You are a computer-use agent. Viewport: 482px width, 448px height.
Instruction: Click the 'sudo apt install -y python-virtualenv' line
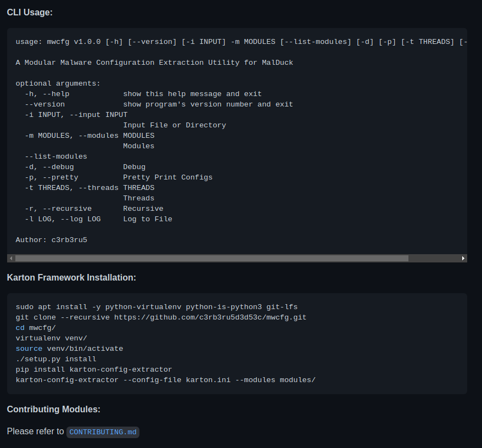[x=157, y=307]
